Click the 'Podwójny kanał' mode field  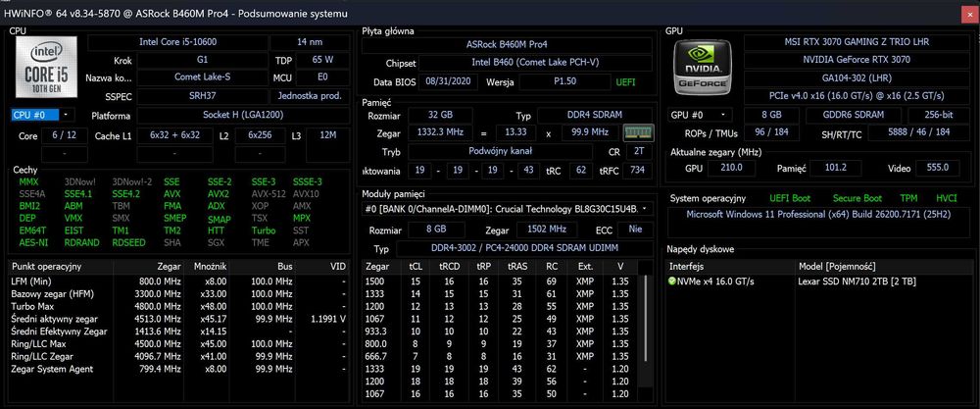[x=500, y=152]
